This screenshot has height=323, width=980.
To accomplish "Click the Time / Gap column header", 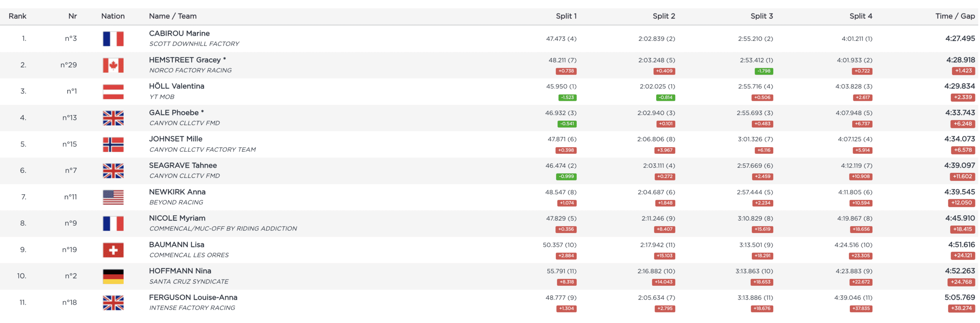I will [955, 16].
